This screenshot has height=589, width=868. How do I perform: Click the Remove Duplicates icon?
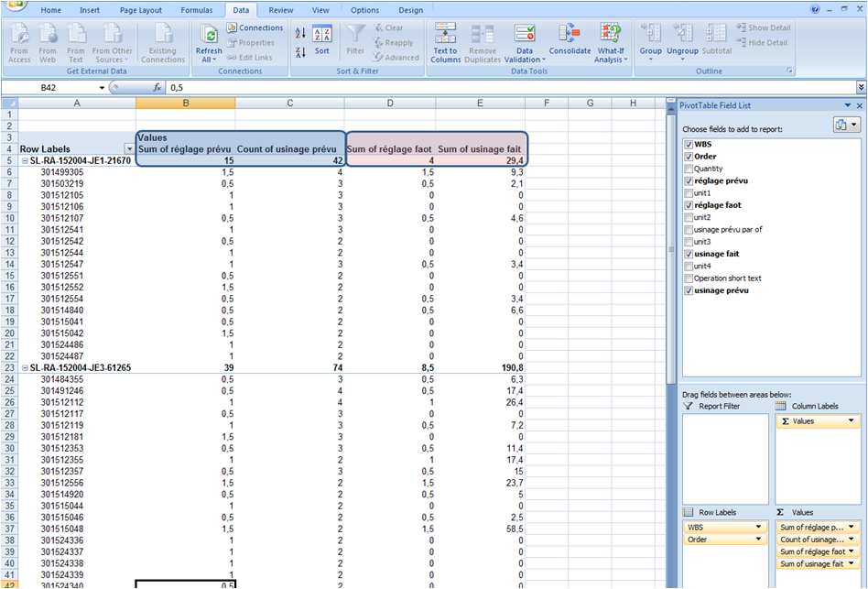[483, 35]
